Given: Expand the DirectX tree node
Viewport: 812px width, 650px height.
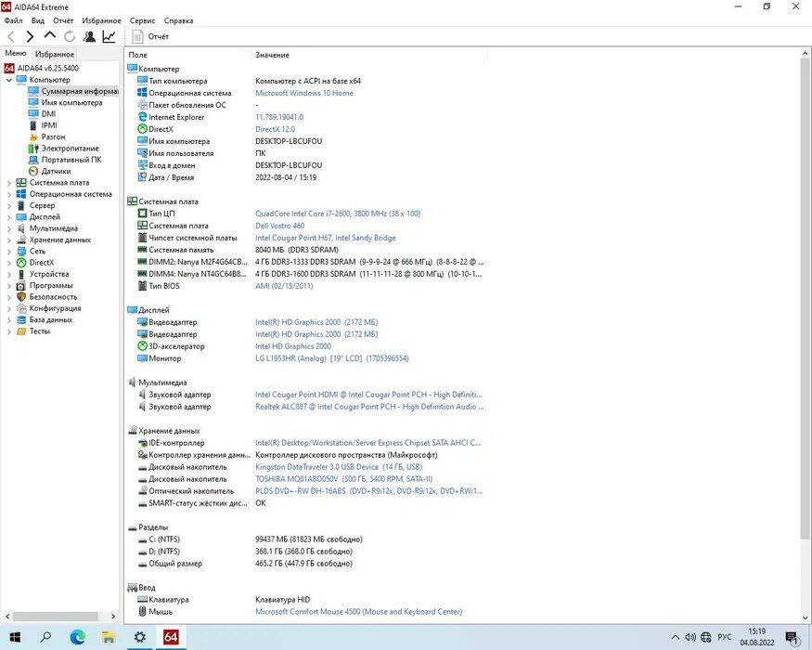Looking at the screenshot, I should [x=8, y=262].
